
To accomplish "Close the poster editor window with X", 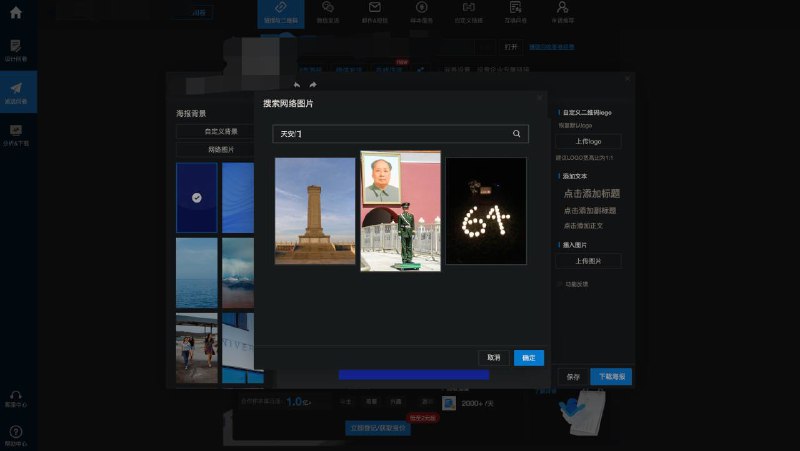I will (x=628, y=78).
